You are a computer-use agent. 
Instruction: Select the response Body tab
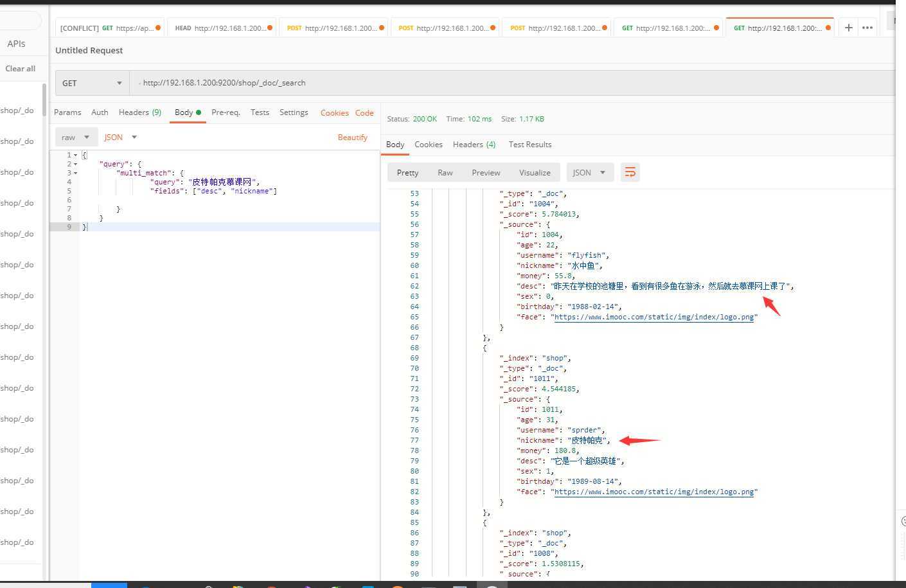pyautogui.click(x=395, y=145)
